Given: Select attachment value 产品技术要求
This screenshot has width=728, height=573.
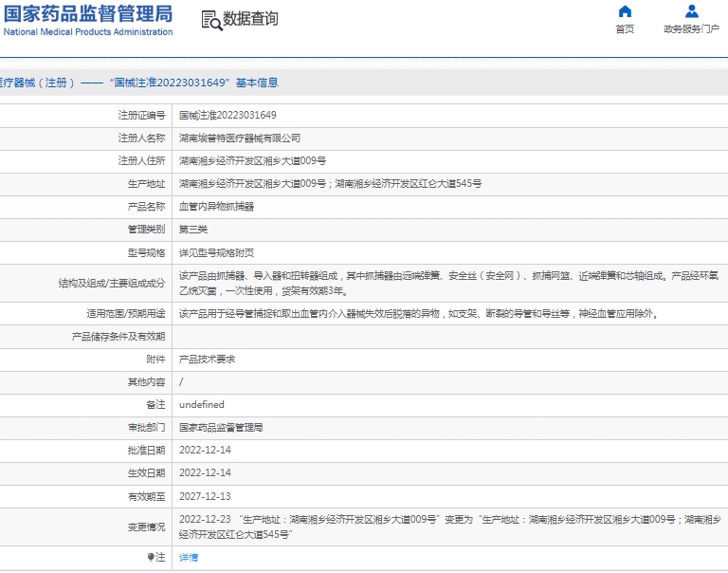Looking at the screenshot, I should click(207, 360).
